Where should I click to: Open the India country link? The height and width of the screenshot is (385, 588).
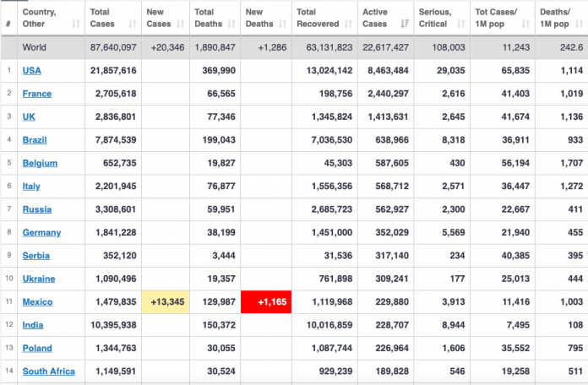coord(33,325)
